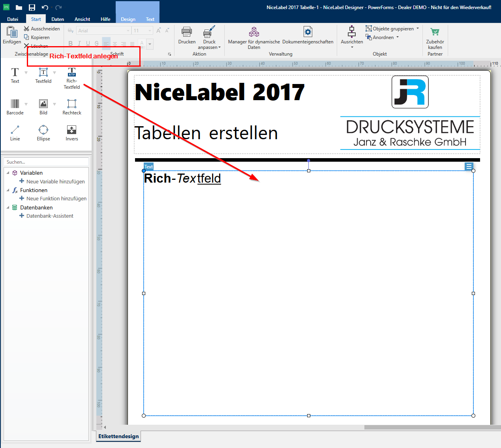
Task: Select the Textfeld tool
Action: click(x=43, y=75)
